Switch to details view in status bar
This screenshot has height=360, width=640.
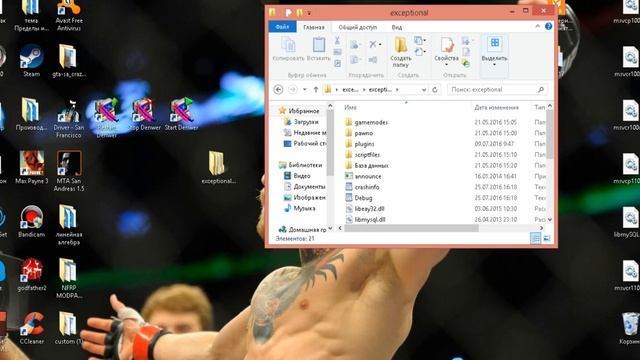coord(535,238)
